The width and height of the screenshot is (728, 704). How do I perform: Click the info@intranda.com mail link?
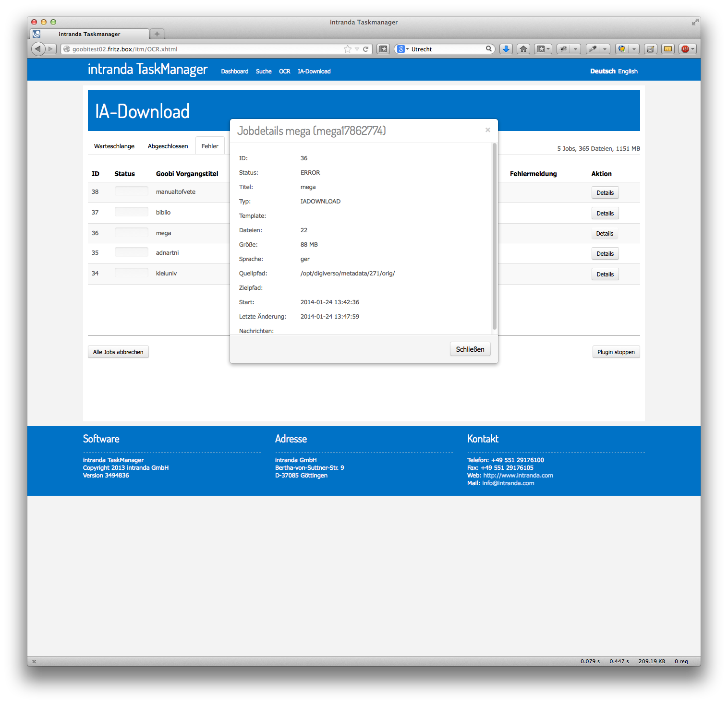508,483
